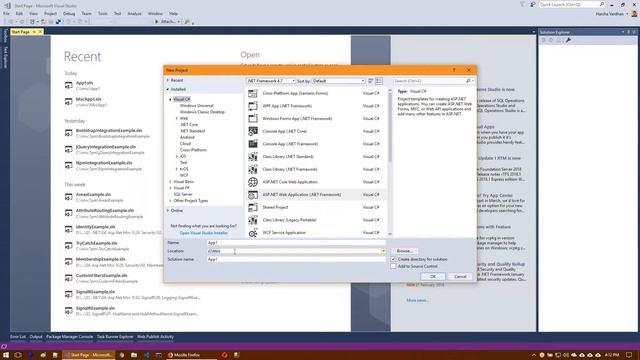This screenshot has height=360, width=640.
Task: Switch to the Error List tab
Action: 18,337
